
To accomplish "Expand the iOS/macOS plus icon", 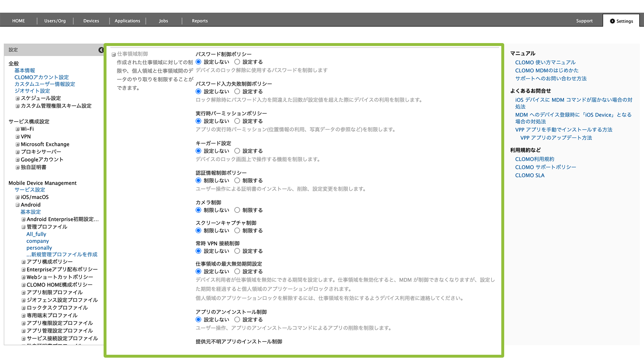I will pyautogui.click(x=17, y=197).
